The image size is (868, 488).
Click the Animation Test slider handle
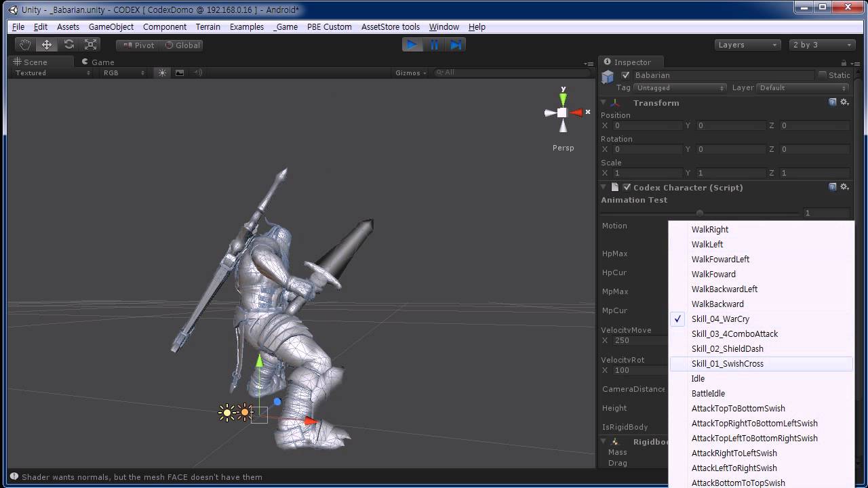(x=700, y=213)
